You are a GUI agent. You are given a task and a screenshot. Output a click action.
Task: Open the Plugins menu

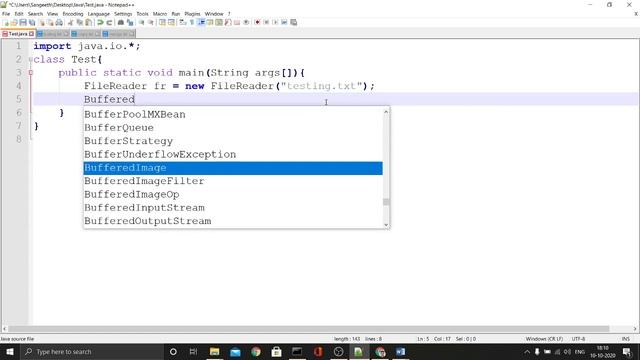[192, 14]
